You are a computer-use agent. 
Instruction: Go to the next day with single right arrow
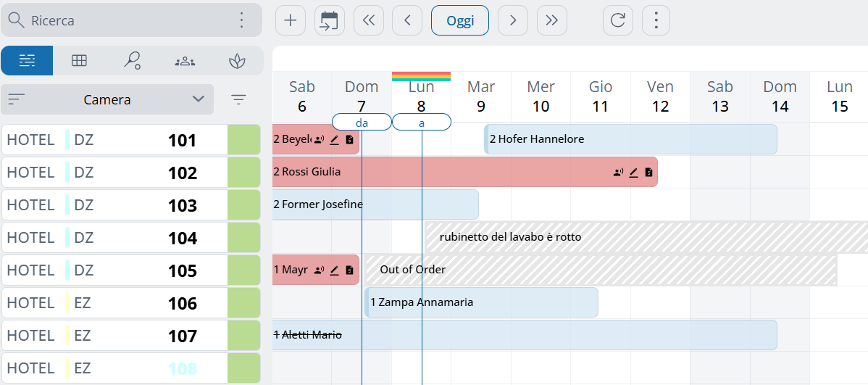(x=513, y=20)
